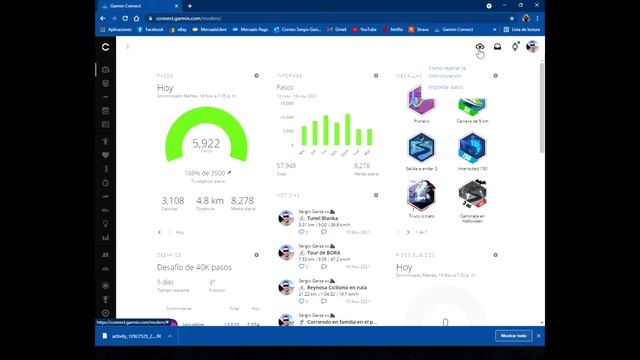Click the Mostrar todo downloads button
640x360 pixels.
tap(513, 336)
